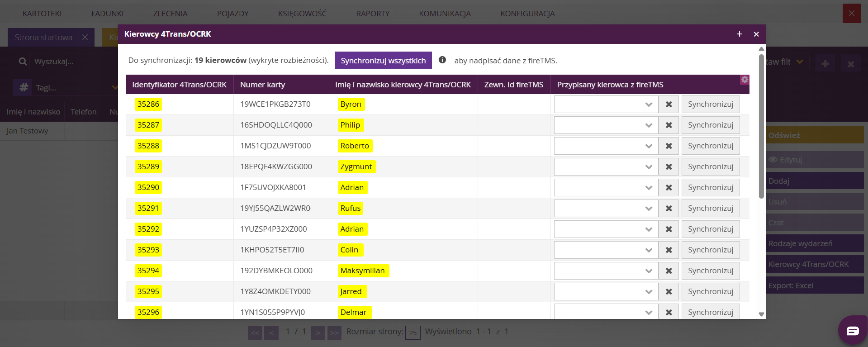The height and width of the screenshot is (347, 868).
Task: Open the KONFIGURACJA menu
Action: (527, 14)
